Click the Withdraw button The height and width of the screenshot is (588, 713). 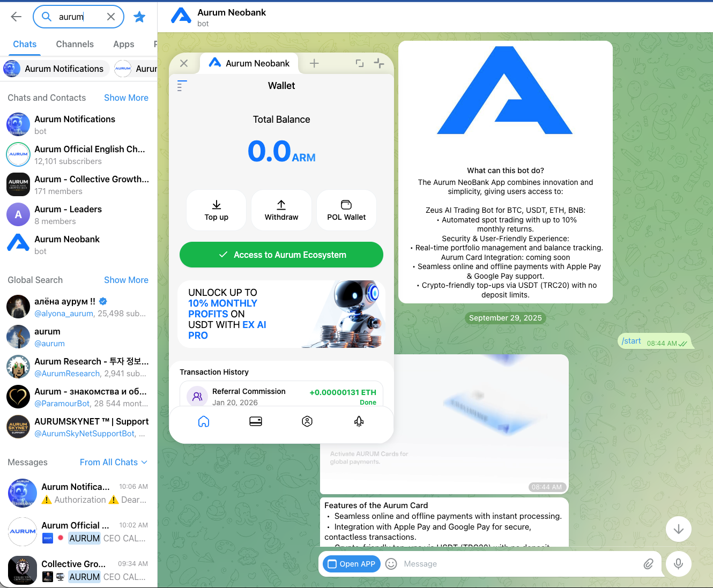pyautogui.click(x=281, y=210)
